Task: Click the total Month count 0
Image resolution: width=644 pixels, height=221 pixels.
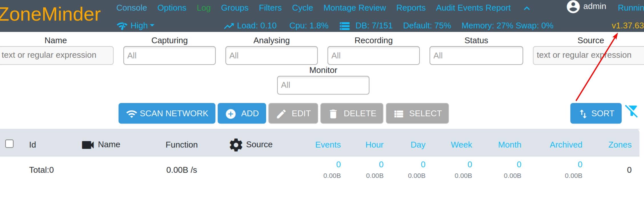Action: (519, 165)
